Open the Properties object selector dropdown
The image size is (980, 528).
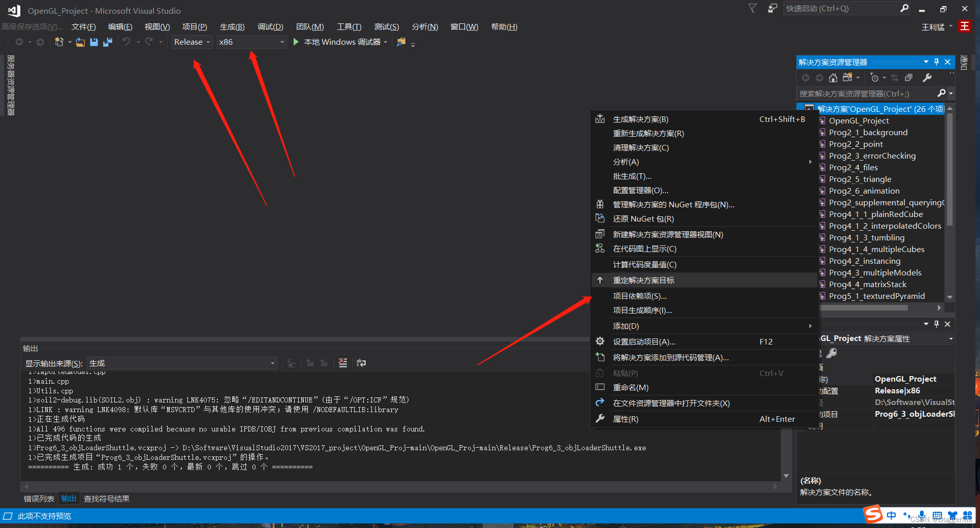pyautogui.click(x=951, y=338)
